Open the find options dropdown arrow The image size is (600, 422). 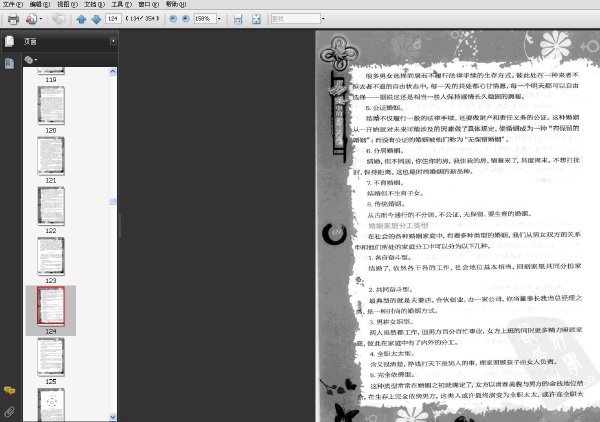coord(323,18)
